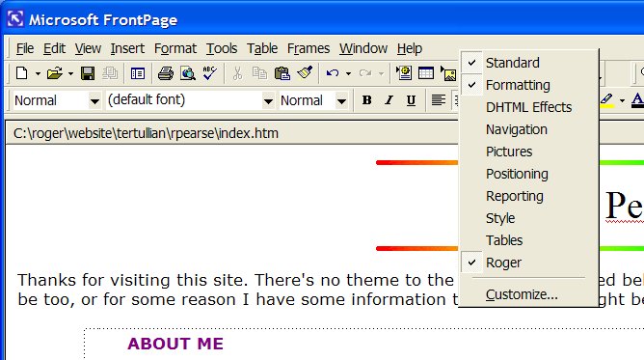Apply italic with the I icon
This screenshot has width=644, height=360.
[x=389, y=99]
